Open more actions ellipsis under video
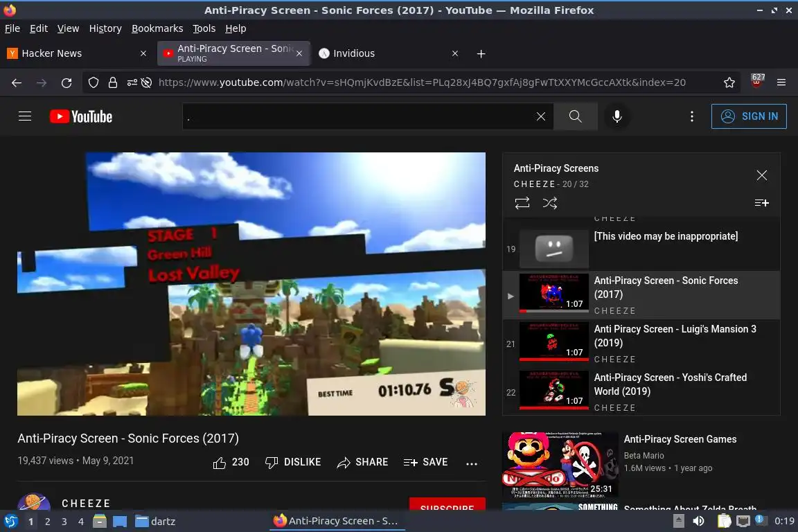The height and width of the screenshot is (532, 798). (x=472, y=463)
